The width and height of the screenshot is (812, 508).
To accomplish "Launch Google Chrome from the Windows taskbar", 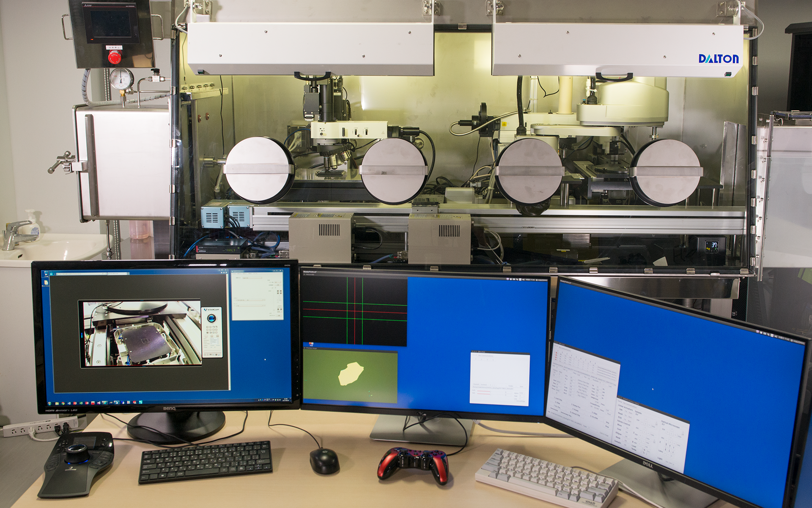I will click(63, 403).
